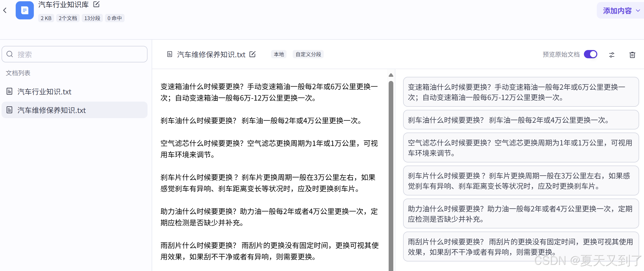Click the 13分段 tag
Screen dimensions: 644x271
[92, 18]
